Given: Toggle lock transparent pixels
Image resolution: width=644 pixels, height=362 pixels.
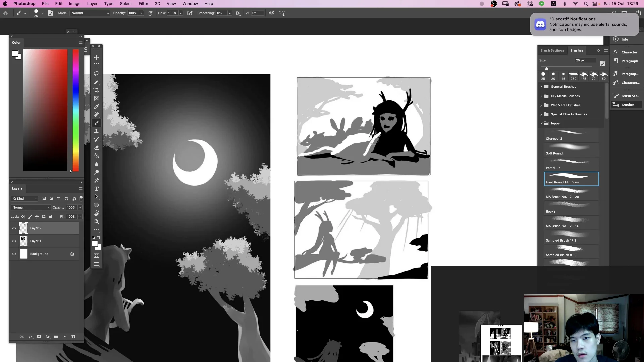Looking at the screenshot, I should [23, 217].
